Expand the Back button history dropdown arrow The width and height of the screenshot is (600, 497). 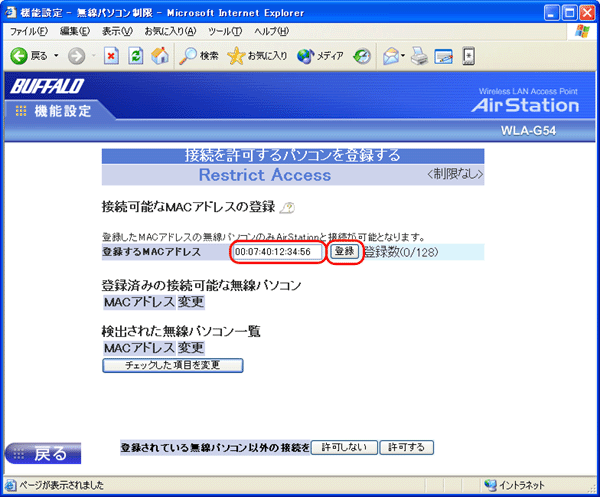[57, 56]
